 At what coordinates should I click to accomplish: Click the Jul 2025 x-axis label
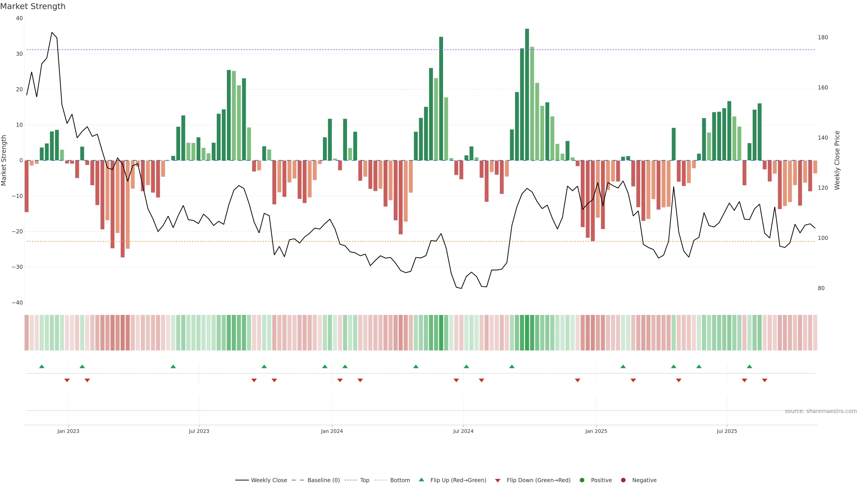[x=727, y=431]
